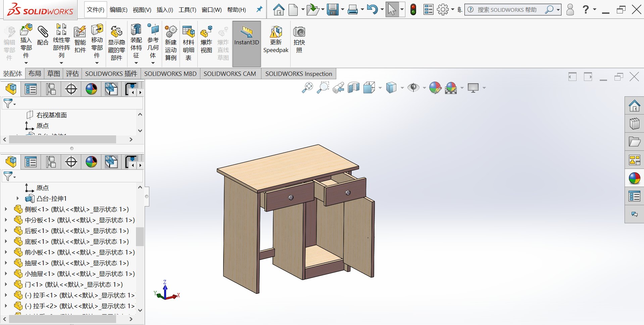Click the Undo arrow icon
Image resolution: width=644 pixels, height=325 pixels.
372,9
